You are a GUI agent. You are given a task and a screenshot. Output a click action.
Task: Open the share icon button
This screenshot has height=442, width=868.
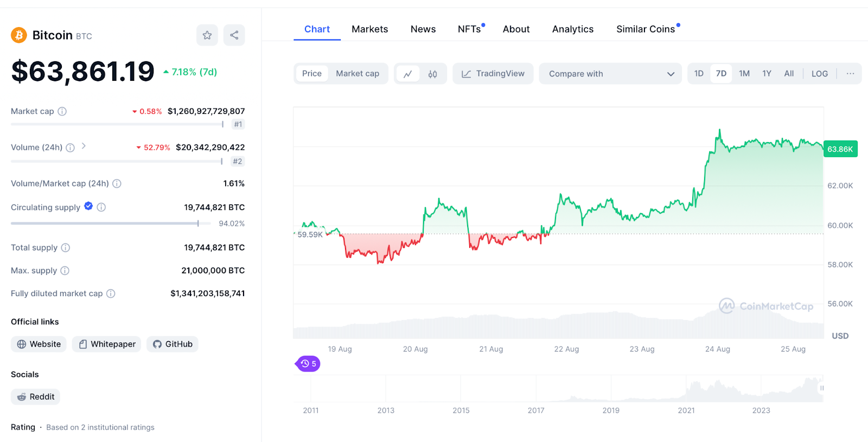(234, 35)
